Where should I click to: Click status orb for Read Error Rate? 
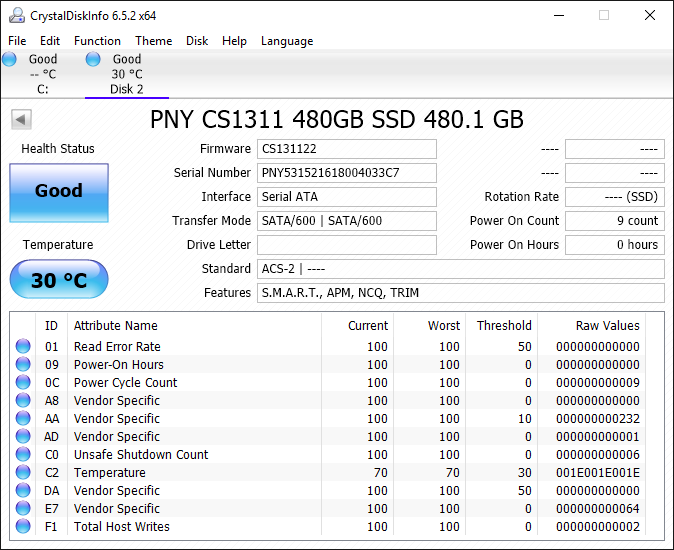[x=23, y=347]
